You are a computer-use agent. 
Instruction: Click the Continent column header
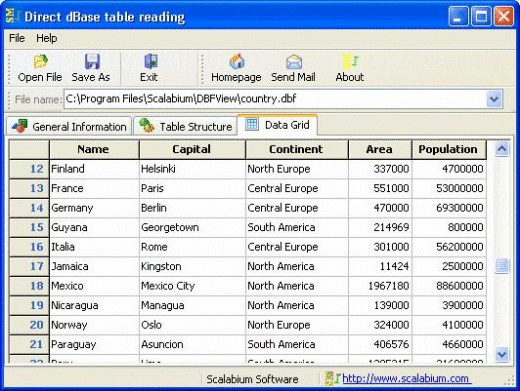coord(297,149)
